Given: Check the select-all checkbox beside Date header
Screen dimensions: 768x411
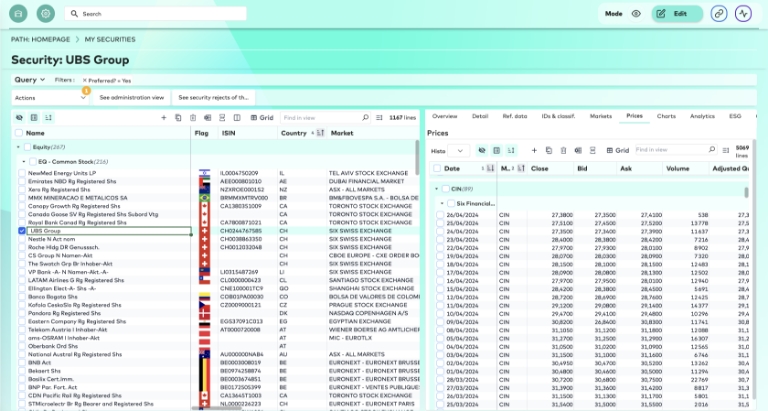Looking at the screenshot, I should point(437,169).
